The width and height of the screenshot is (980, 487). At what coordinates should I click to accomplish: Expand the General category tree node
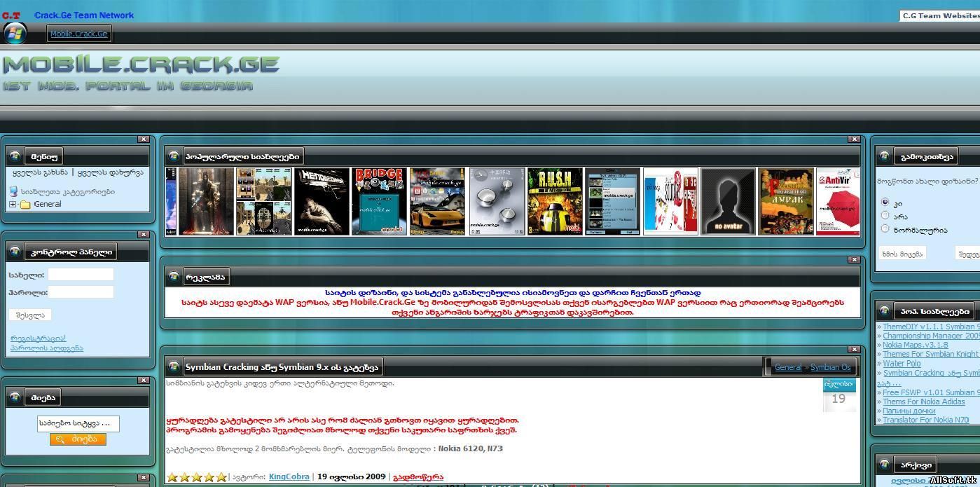click(x=13, y=205)
